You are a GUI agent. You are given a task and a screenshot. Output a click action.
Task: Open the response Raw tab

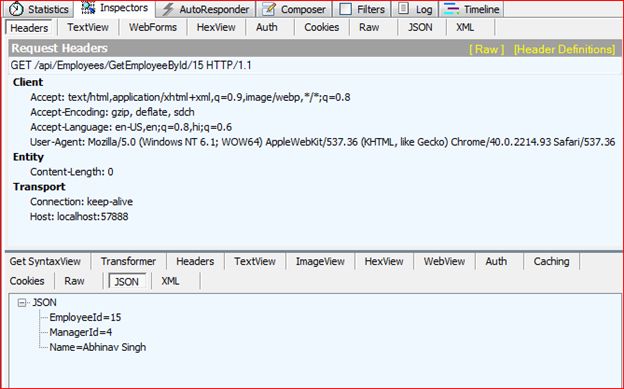pos(74,281)
